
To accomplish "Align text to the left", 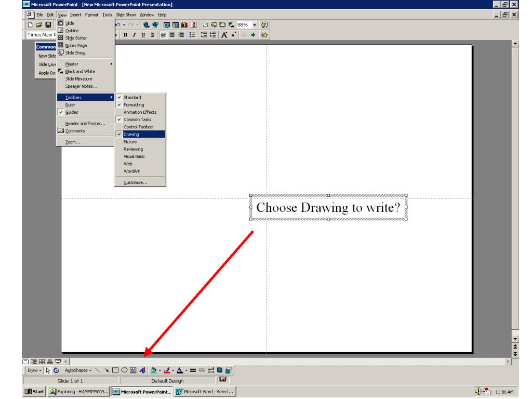I will (163, 35).
